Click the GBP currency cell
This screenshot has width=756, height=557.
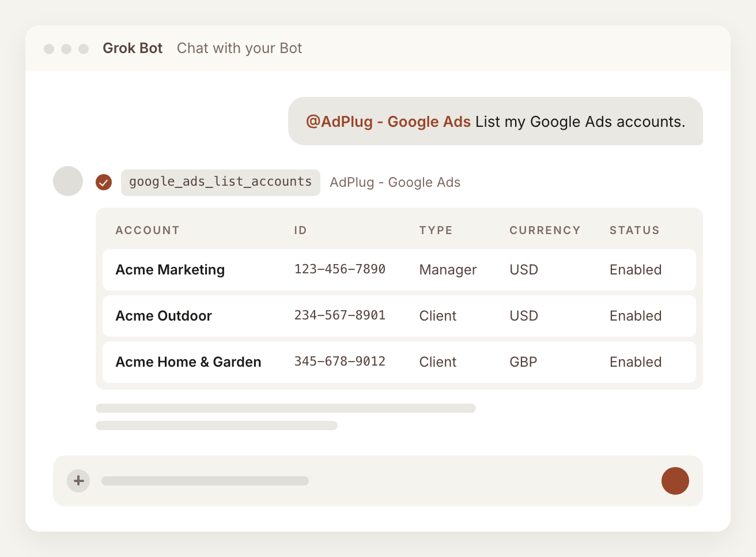point(524,362)
